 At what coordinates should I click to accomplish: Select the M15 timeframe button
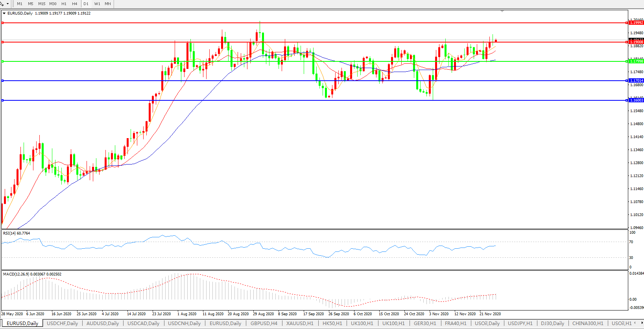coord(42,4)
